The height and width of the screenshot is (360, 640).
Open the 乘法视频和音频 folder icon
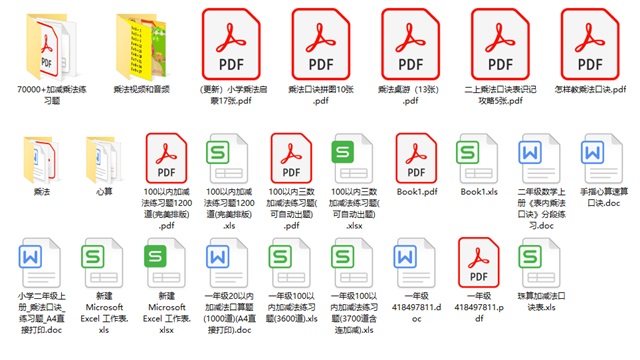point(141,47)
